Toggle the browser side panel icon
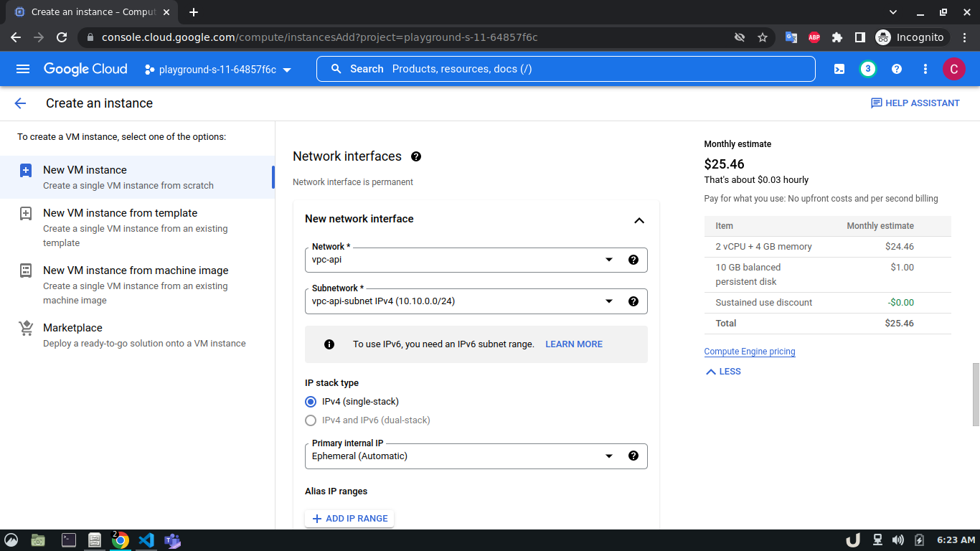This screenshot has width=980, height=551. pos(860,37)
